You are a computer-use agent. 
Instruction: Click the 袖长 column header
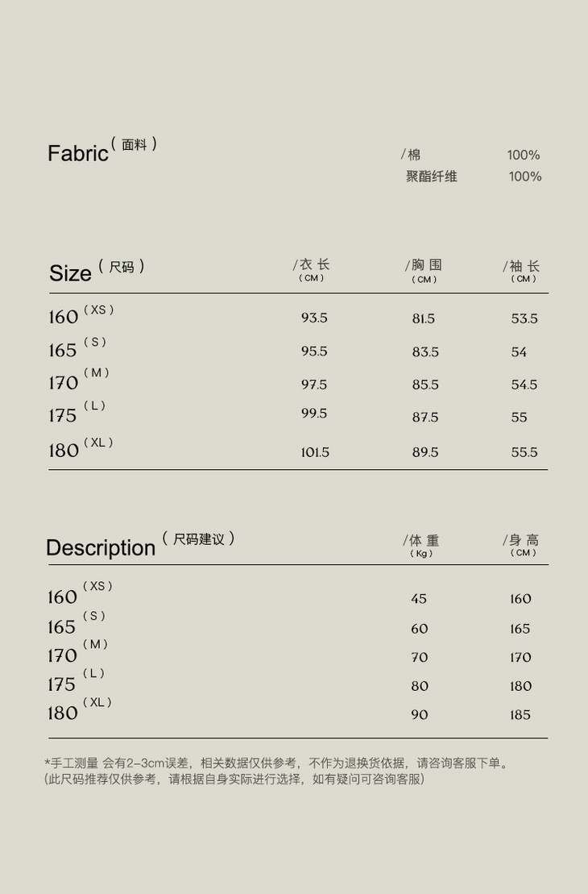[524, 266]
